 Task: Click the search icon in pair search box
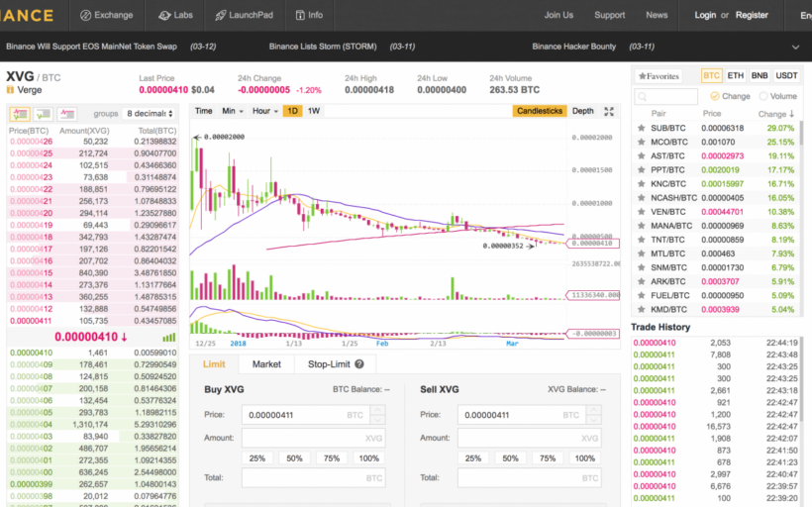[644, 97]
